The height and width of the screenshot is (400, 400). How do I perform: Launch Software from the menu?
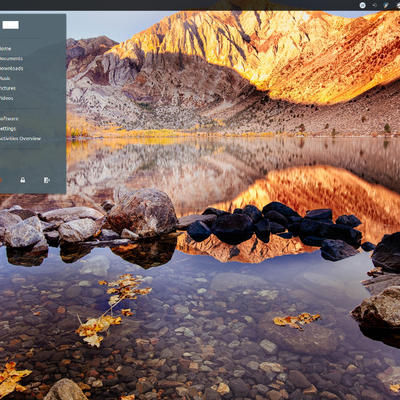[9, 119]
